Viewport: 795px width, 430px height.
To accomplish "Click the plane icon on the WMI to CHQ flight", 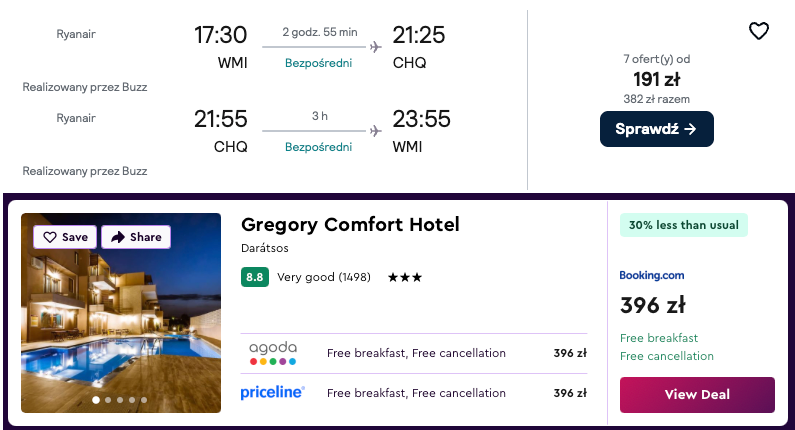I will pyautogui.click(x=375, y=46).
